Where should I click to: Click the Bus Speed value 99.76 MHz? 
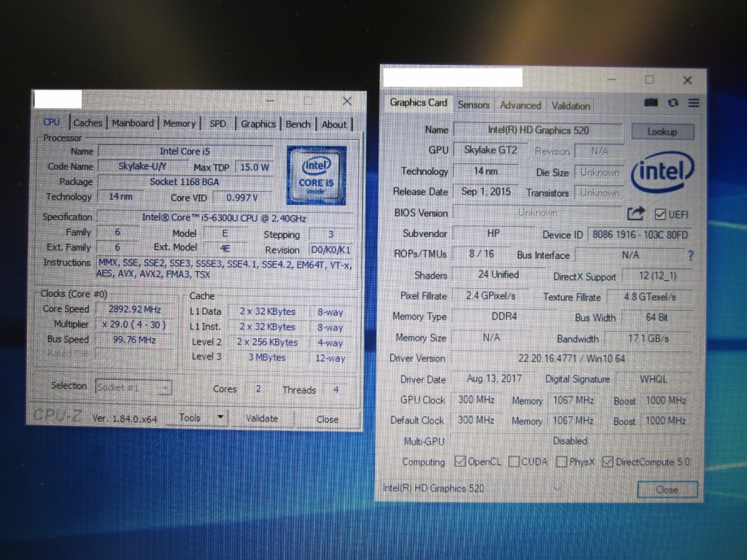click(135, 340)
